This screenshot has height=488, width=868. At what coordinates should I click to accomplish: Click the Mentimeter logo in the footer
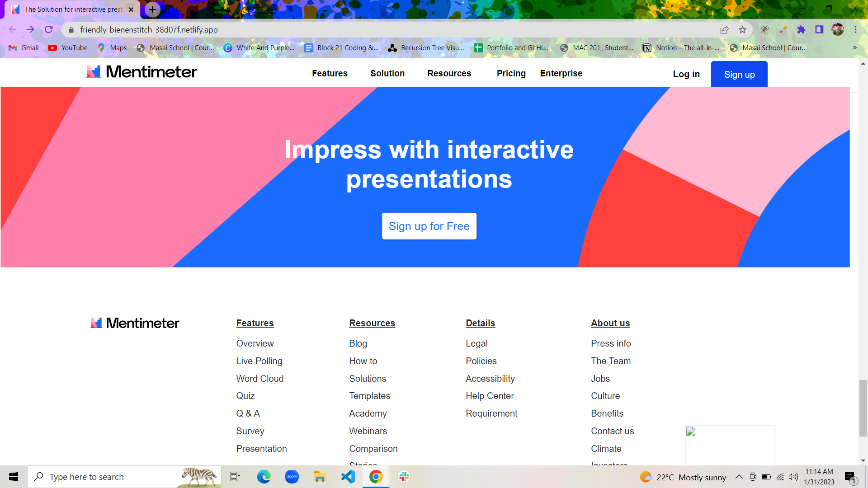point(135,323)
